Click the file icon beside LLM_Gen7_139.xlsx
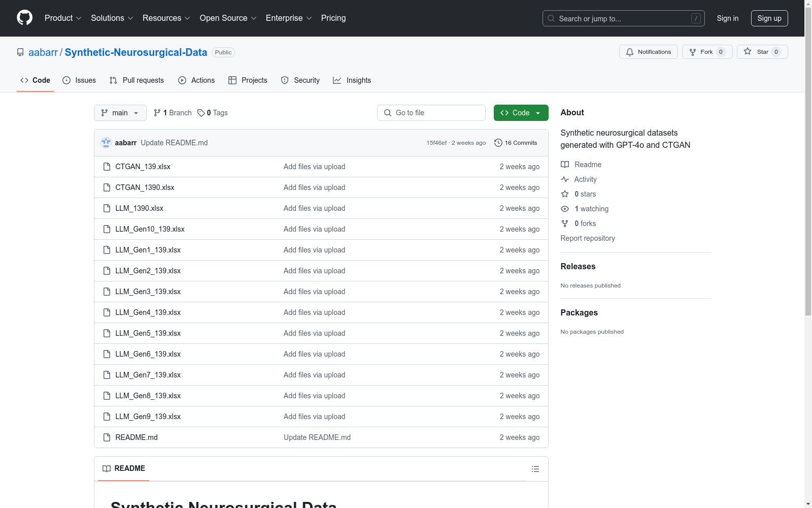The image size is (812, 508). tap(107, 375)
